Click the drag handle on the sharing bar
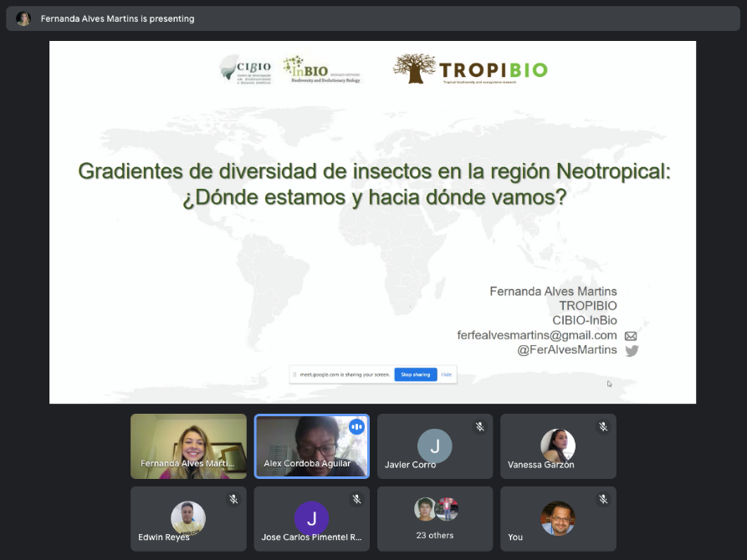 pyautogui.click(x=294, y=374)
